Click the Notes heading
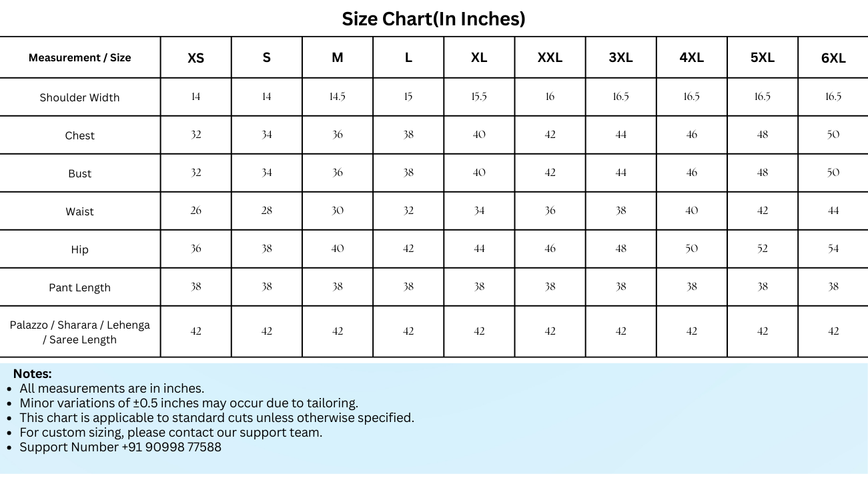The width and height of the screenshot is (868, 480). click(x=32, y=373)
